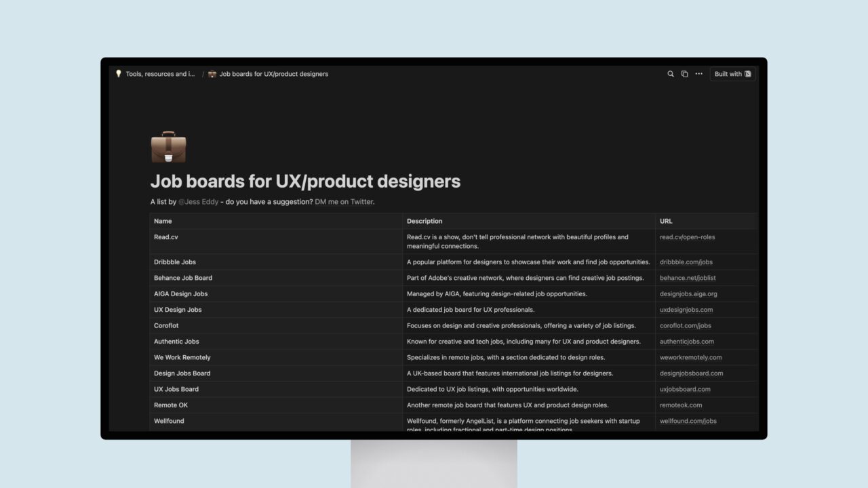Click the Name column header
Viewport: 868px width, 488px height.
point(276,221)
